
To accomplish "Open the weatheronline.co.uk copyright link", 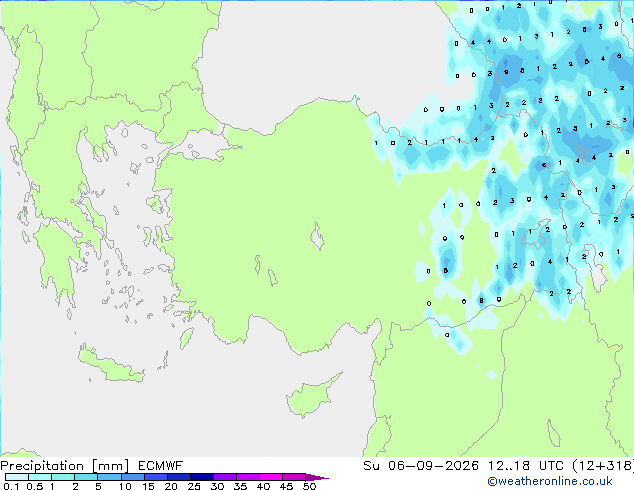I will click(x=550, y=481).
